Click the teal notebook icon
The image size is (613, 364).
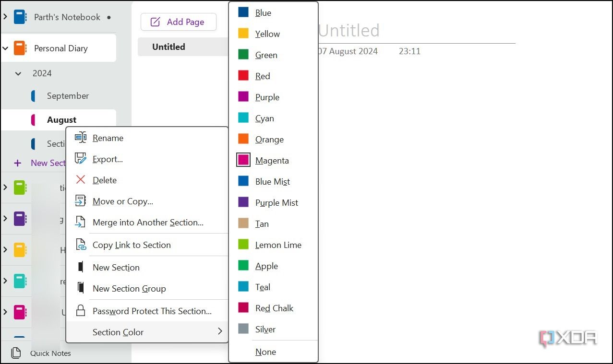[x=20, y=281]
